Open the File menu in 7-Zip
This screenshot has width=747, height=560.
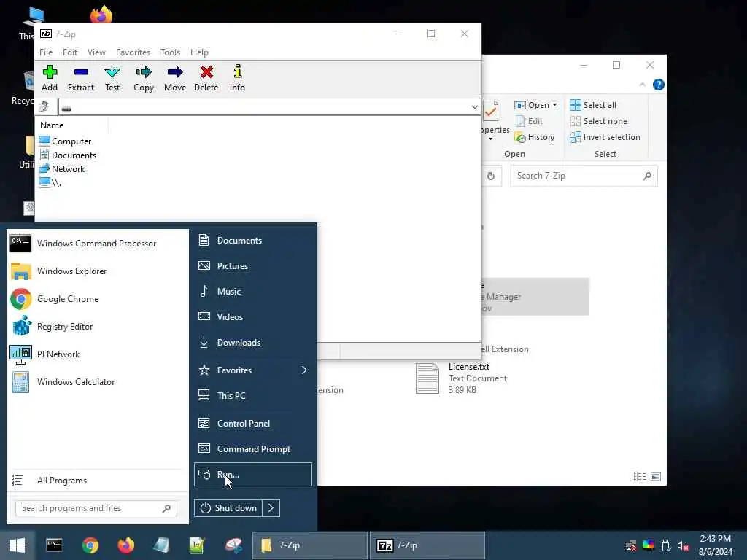tap(46, 52)
